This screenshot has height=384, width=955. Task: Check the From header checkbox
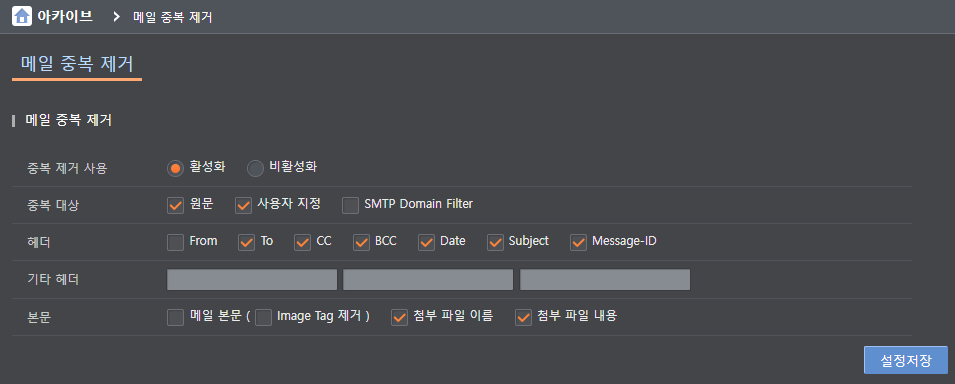175,243
